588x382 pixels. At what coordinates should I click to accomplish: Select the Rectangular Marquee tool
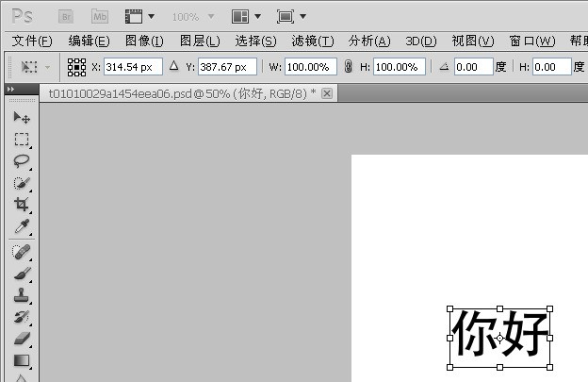click(22, 140)
